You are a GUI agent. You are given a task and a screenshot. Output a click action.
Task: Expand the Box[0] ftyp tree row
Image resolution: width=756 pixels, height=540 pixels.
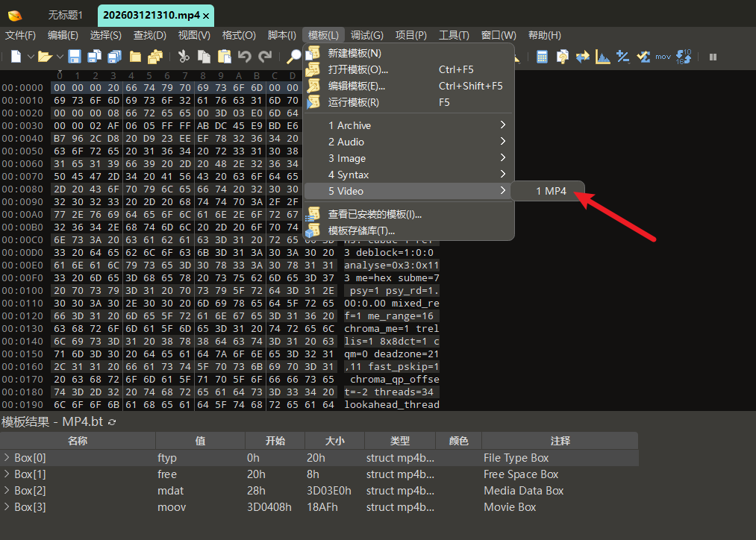[7, 458]
